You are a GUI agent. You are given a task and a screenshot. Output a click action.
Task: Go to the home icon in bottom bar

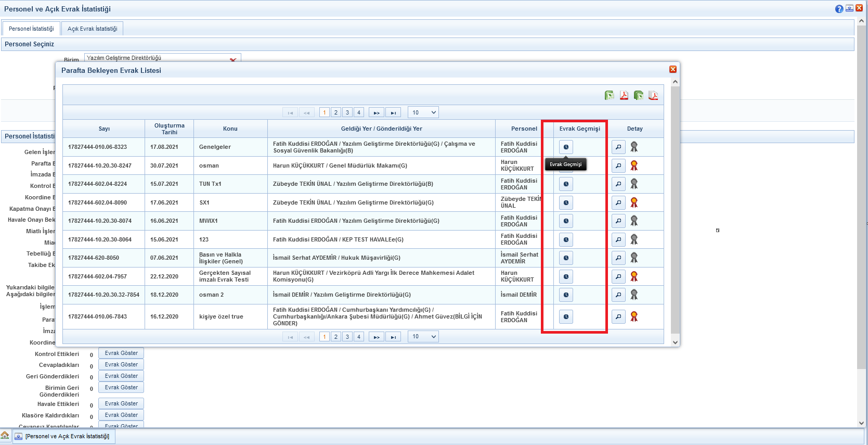pyautogui.click(x=5, y=436)
